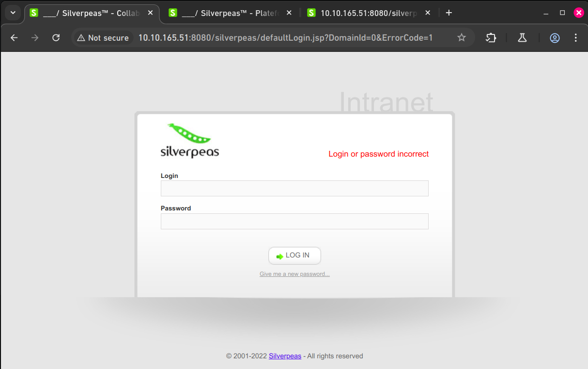This screenshot has width=588, height=369.
Task: Click the Not secure site info badge
Action: [103, 38]
